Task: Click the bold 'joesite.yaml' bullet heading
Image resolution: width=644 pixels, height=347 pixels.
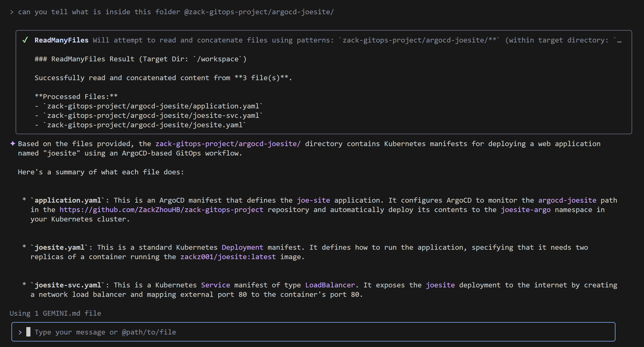Action: tap(59, 247)
